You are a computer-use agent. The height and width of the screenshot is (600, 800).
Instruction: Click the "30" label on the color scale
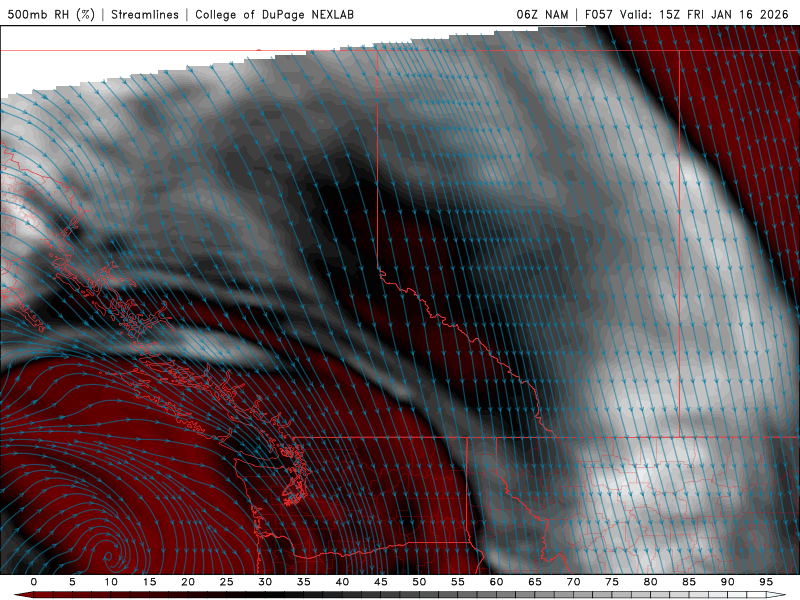265,582
